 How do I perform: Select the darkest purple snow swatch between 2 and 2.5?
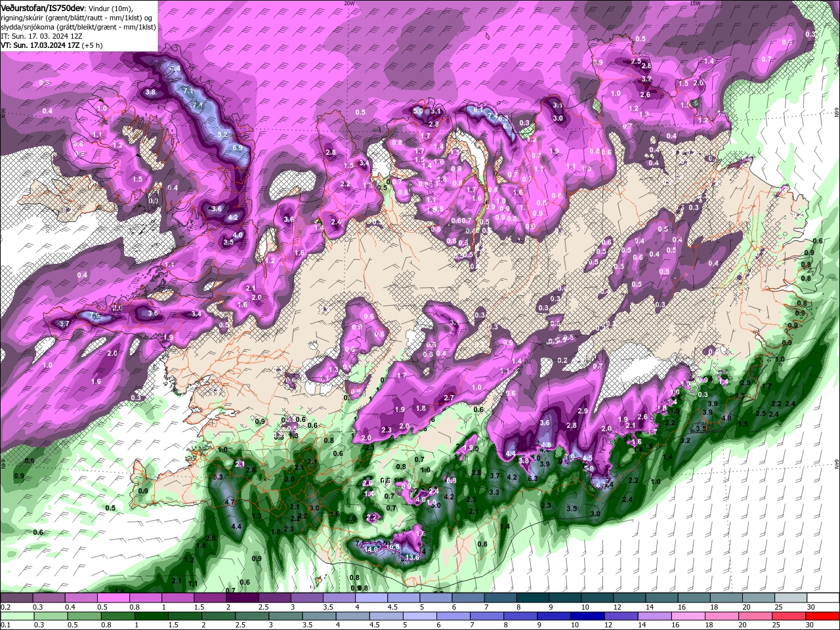point(242,597)
